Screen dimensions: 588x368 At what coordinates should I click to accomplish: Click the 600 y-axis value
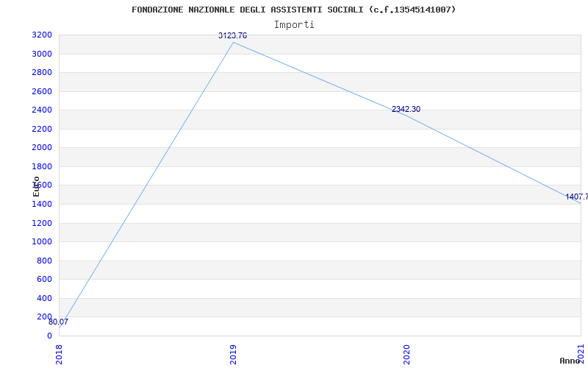tap(45, 280)
